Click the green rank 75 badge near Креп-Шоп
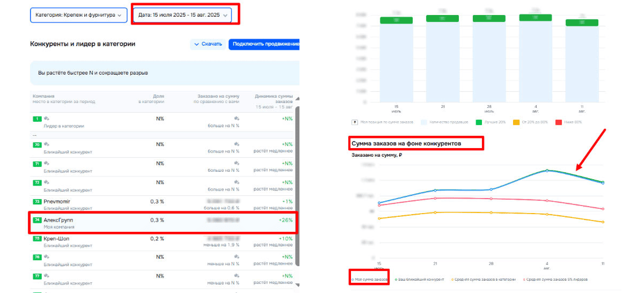Viewport: 644px width, 293px height. [x=37, y=238]
